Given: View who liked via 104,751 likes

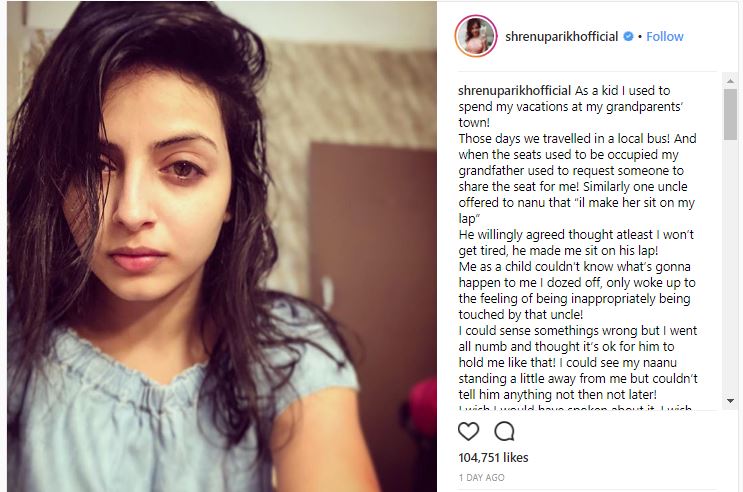Looking at the screenshot, I should [493, 457].
